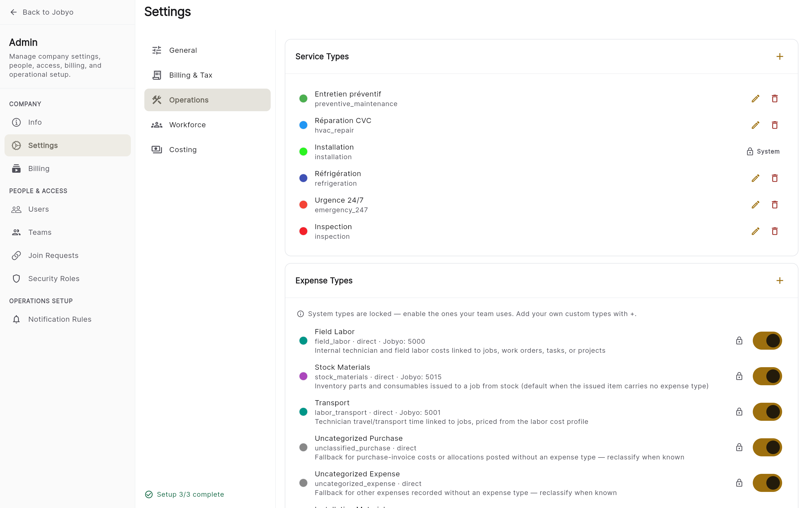Viewport: 812px width, 508px height.
Task: Select the Operations settings tab
Action: (207, 100)
